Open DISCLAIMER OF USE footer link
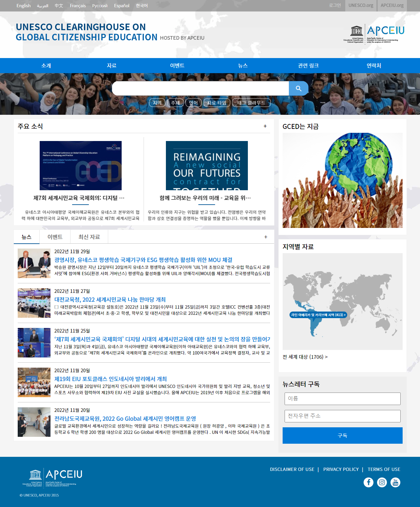 (292, 469)
